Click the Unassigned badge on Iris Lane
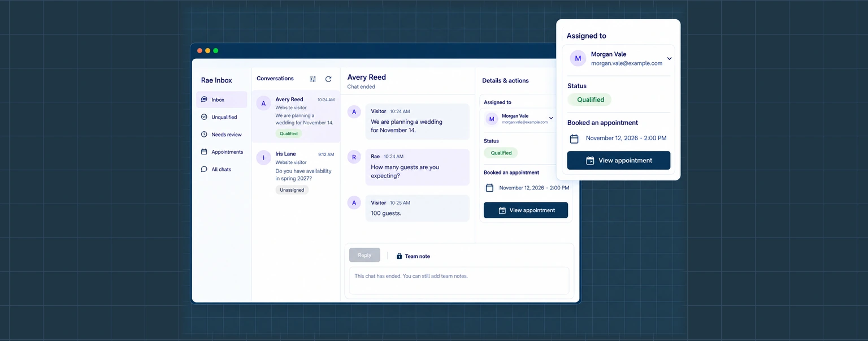 pos(292,190)
